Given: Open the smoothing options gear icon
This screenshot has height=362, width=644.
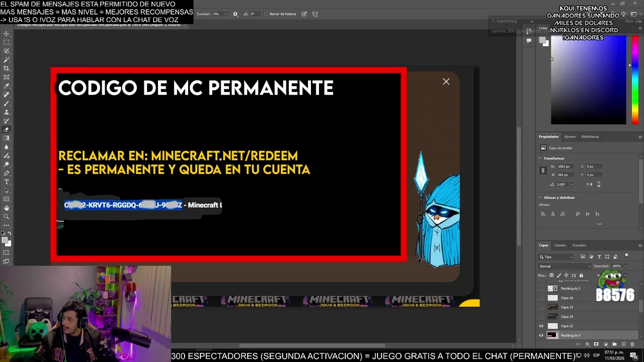Looking at the screenshot, I should click(235, 14).
